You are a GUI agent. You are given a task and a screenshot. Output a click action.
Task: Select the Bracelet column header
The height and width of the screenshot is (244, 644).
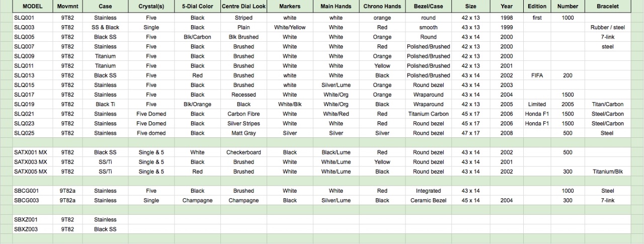(607, 7)
